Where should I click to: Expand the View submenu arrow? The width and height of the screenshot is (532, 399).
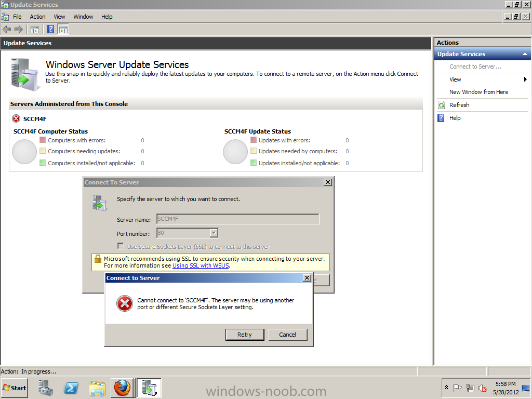pyautogui.click(x=525, y=79)
